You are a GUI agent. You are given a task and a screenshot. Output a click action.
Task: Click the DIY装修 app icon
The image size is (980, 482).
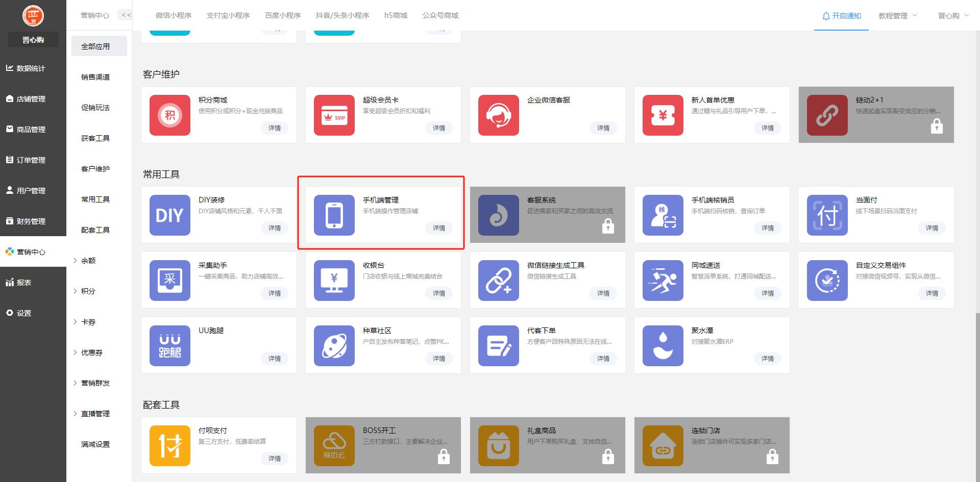[169, 215]
